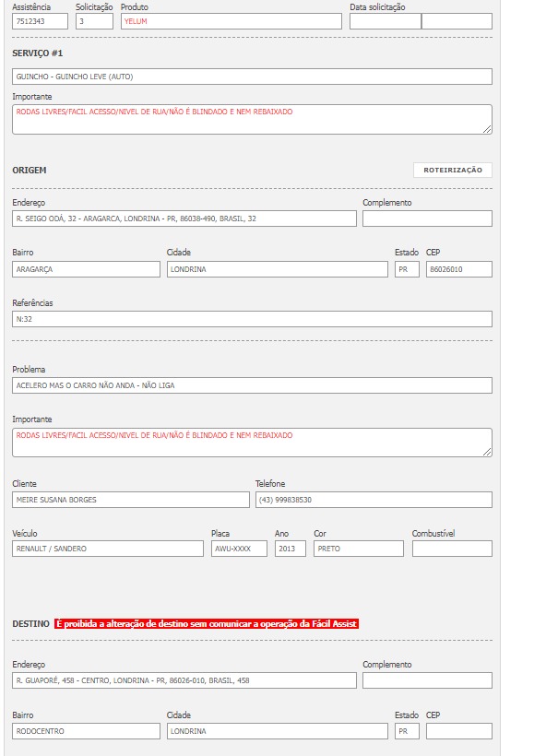Click the origin Endereço field
This screenshot has height=756, width=558.
tap(184, 219)
